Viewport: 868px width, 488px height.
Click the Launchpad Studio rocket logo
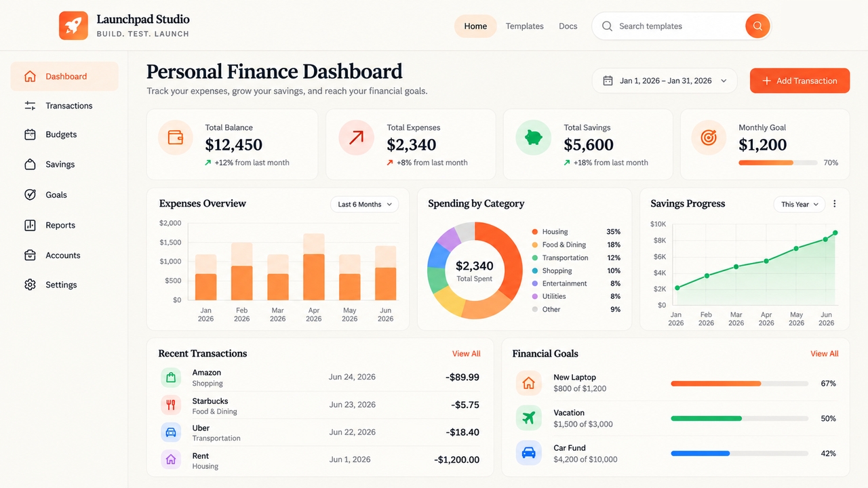(73, 26)
